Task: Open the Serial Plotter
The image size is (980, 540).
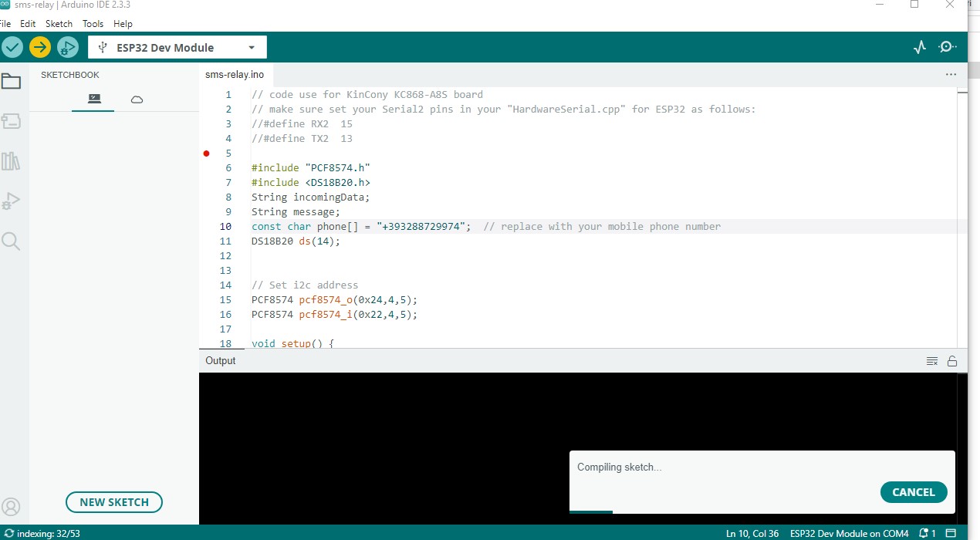Action: coord(919,47)
